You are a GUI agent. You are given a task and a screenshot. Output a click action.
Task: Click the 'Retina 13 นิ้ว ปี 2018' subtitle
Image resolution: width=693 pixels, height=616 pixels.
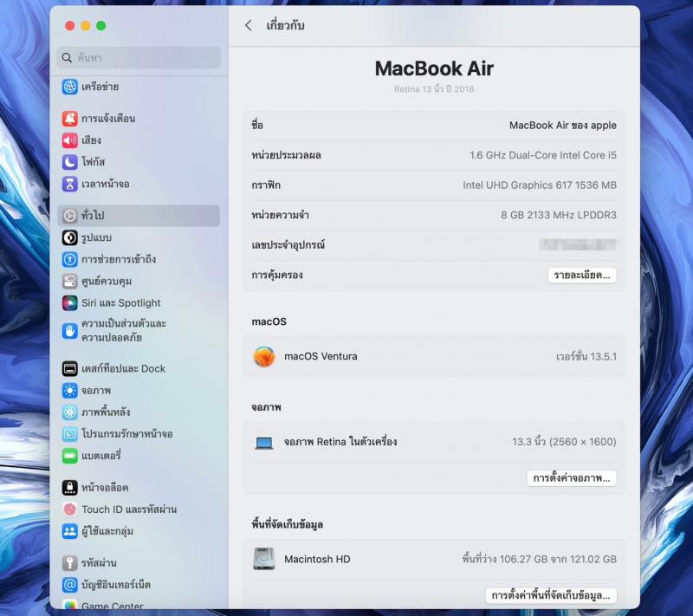(x=434, y=89)
